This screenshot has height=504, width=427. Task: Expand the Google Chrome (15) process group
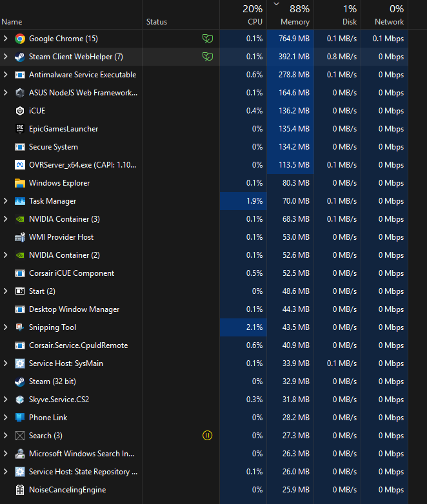[x=5, y=39]
